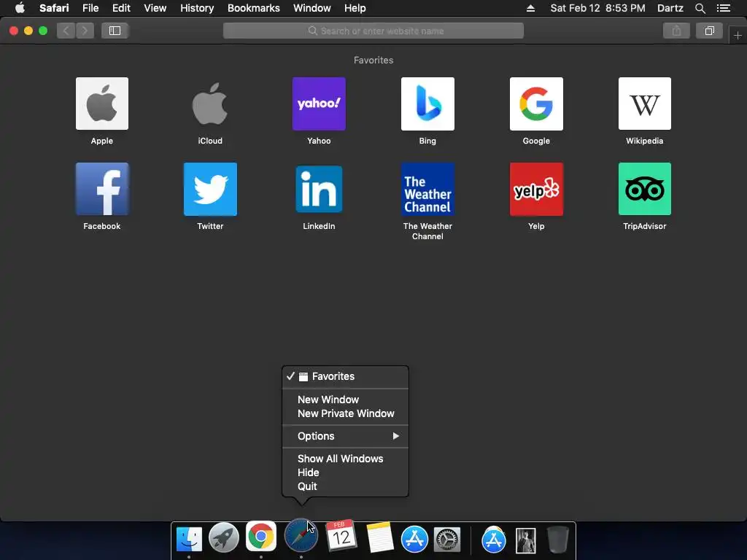
Task: Choose New Private Window
Action: click(345, 413)
